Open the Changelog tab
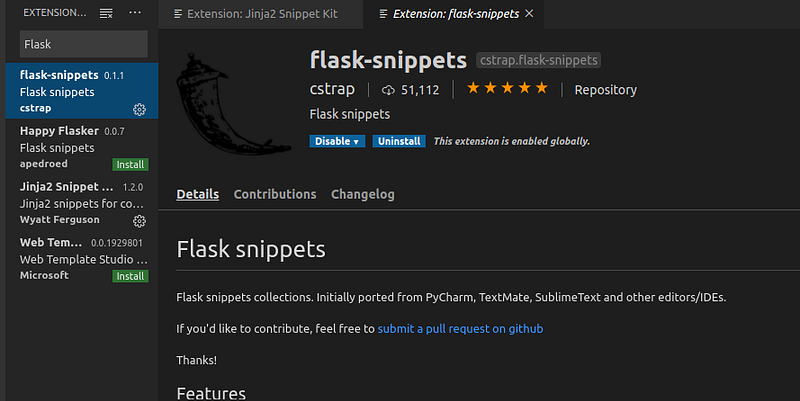The height and width of the screenshot is (401, 800). (x=363, y=194)
